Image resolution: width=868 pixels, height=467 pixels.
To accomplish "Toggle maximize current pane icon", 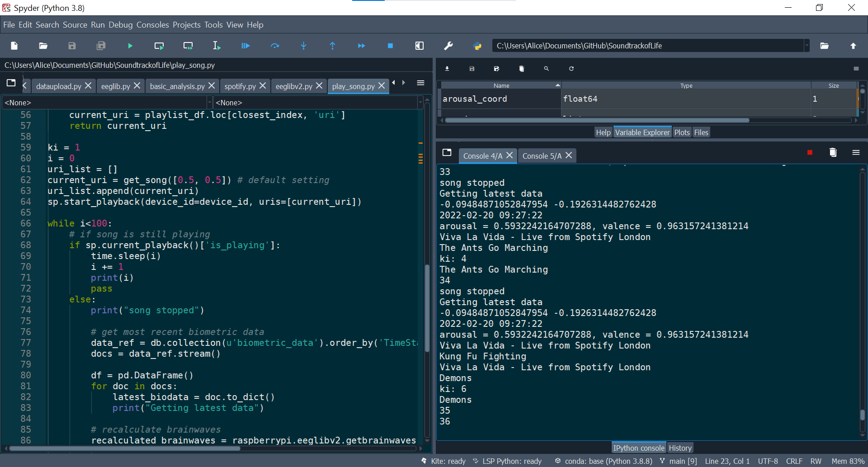I will pyautogui.click(x=420, y=46).
